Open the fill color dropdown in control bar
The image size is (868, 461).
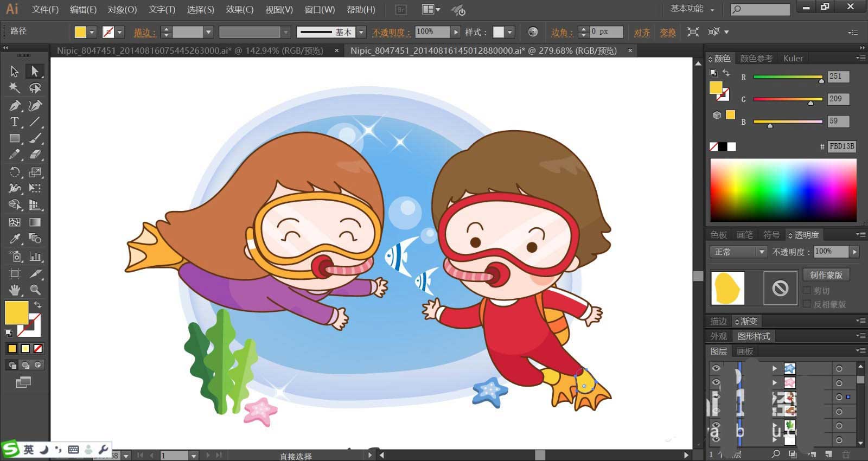(x=92, y=32)
